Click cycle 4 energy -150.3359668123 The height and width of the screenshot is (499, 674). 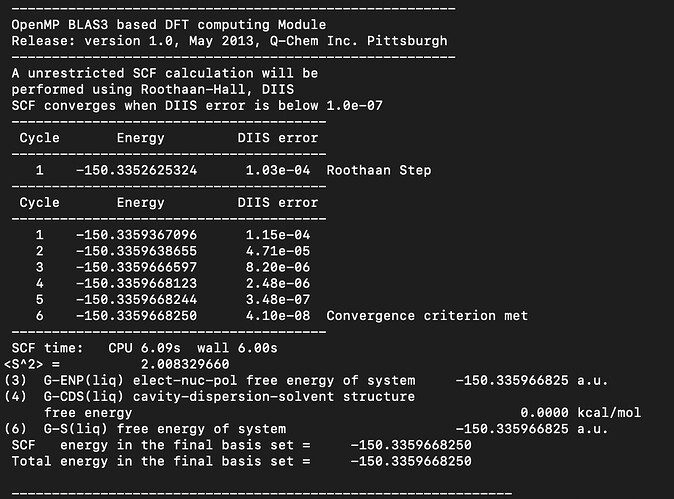[136, 283]
